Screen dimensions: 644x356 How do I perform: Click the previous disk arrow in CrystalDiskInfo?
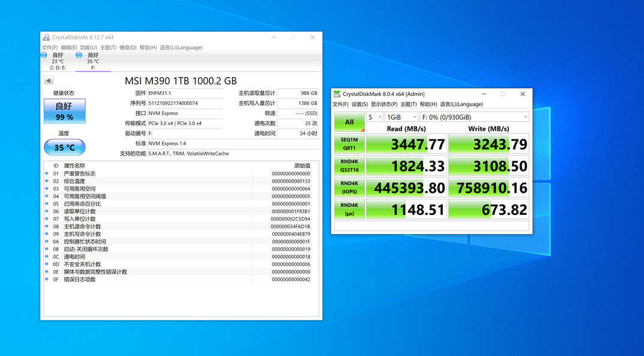(49, 80)
